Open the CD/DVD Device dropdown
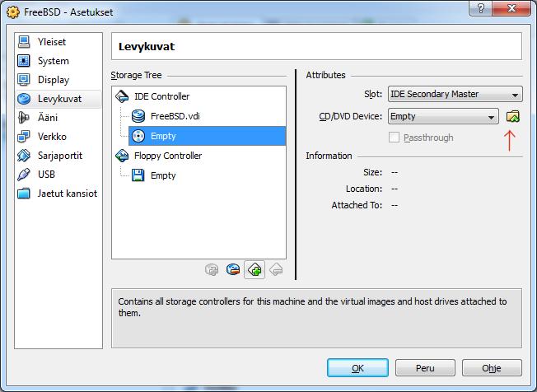Screen dimensions: 537x392 pyautogui.click(x=443, y=116)
